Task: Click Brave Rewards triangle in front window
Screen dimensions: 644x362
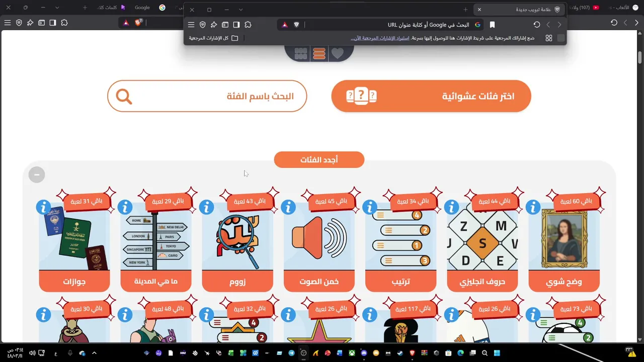Action: [285, 25]
